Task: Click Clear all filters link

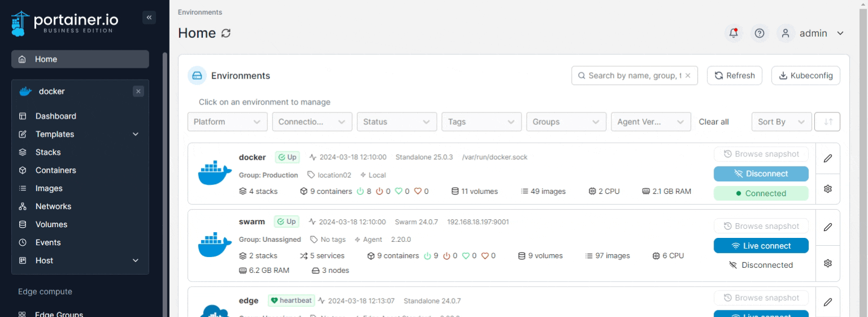Action: pyautogui.click(x=714, y=121)
